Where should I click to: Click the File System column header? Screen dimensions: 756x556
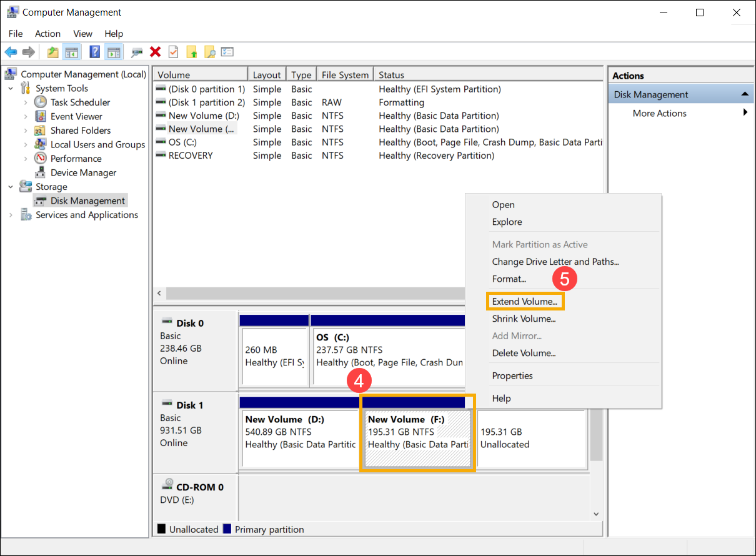pos(345,75)
